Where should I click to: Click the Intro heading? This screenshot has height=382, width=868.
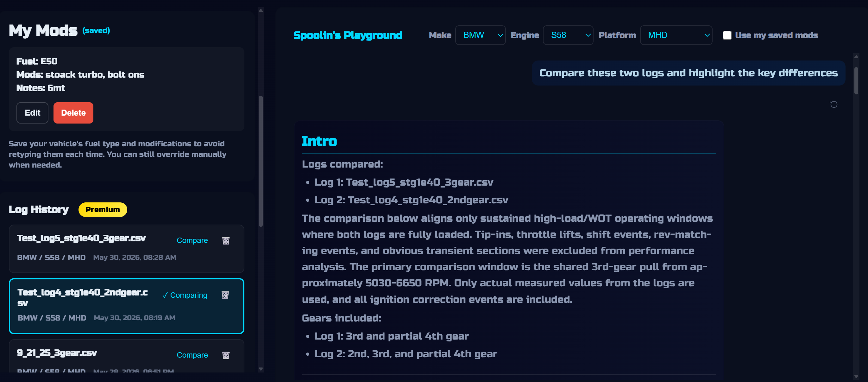(319, 141)
